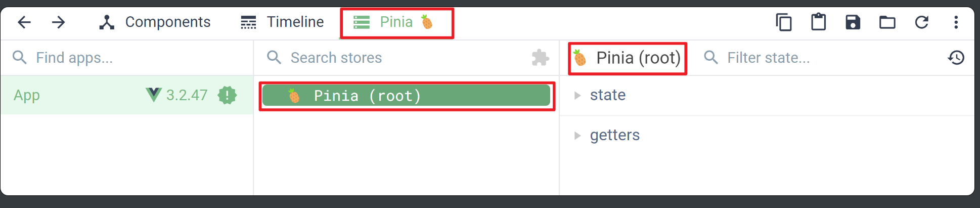The height and width of the screenshot is (208, 980).
Task: Paste state from clipboard icon
Action: click(818, 22)
